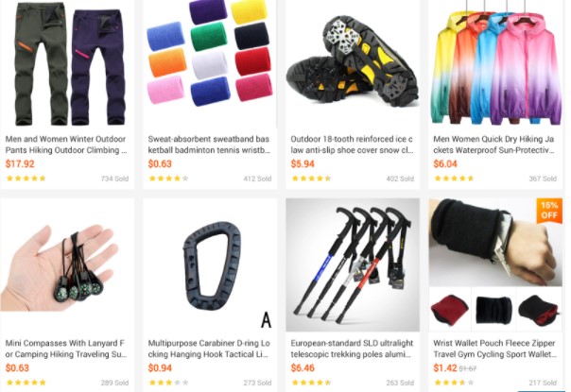The width and height of the screenshot is (571, 392).
Task: Click the 15% OFF discount badge
Action: [x=549, y=211]
